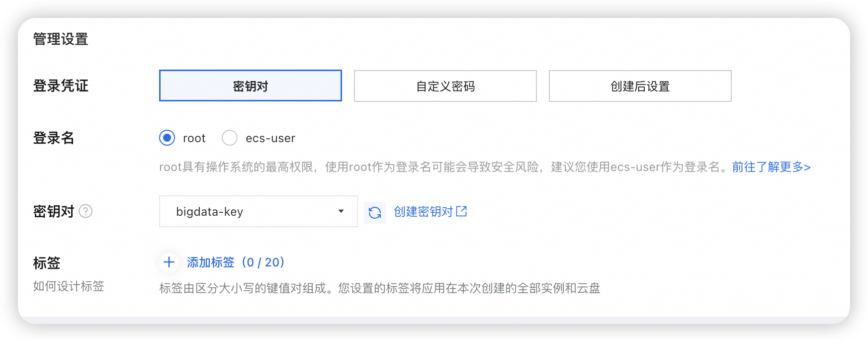Click the circular refresh arrows icon

375,211
